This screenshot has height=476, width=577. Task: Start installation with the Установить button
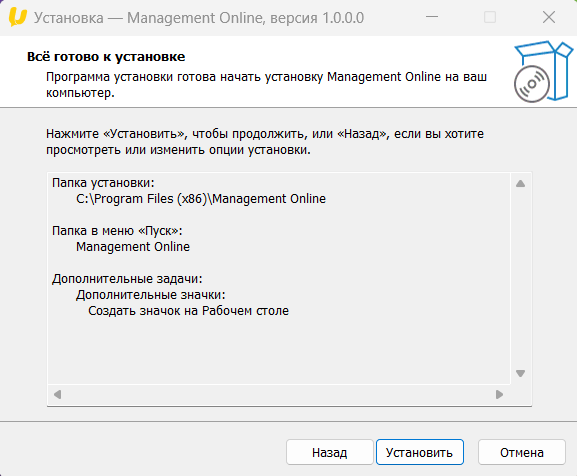pos(420,452)
